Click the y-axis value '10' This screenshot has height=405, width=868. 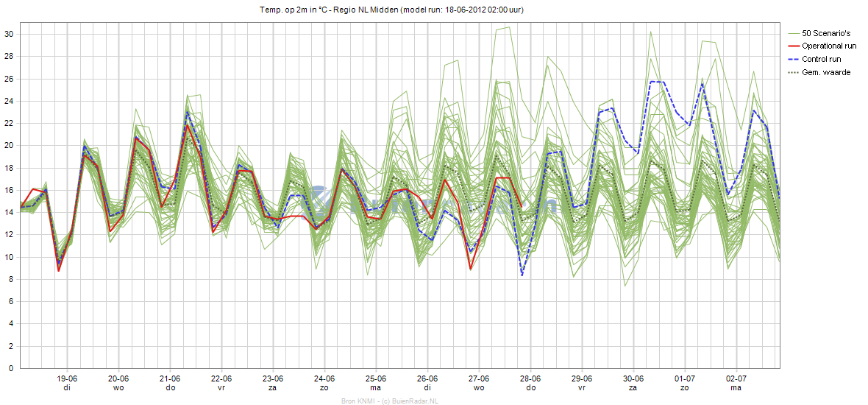click(9, 257)
